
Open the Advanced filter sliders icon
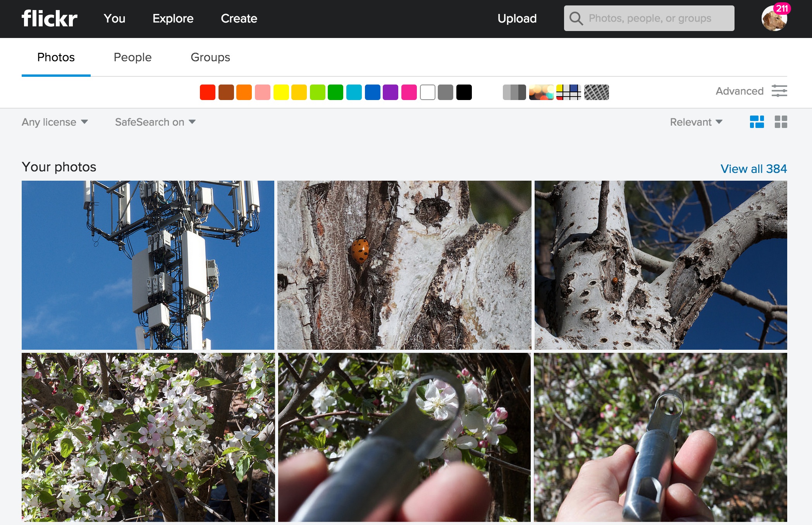click(779, 91)
